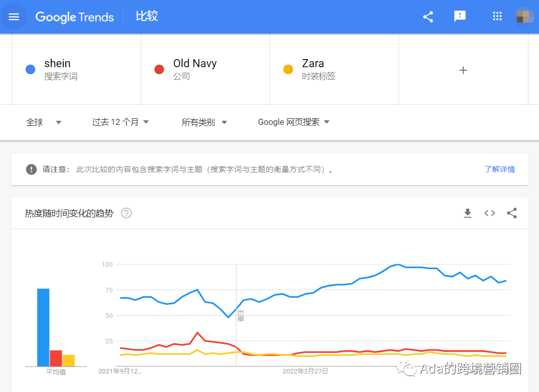
Task: Download the interest over time chart data
Action: 468,214
